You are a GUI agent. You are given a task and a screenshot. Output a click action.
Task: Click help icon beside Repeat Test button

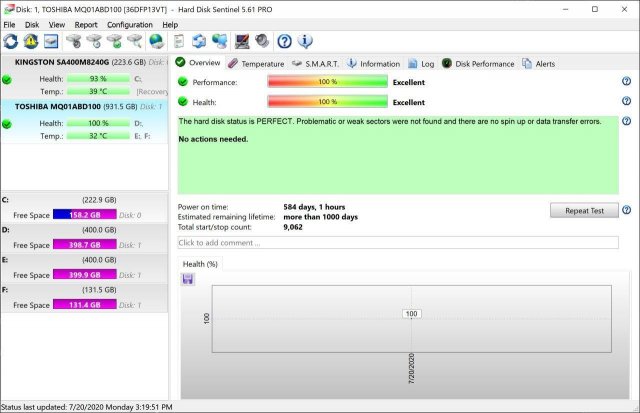coord(626,210)
